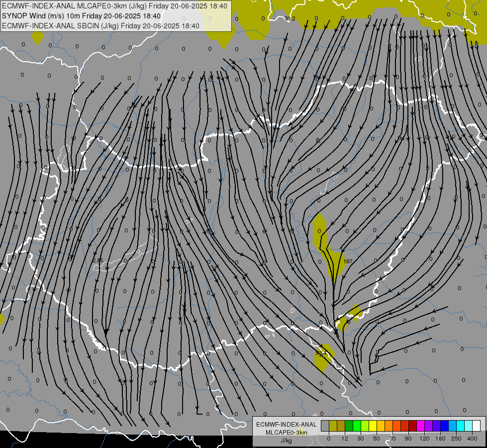
Task: Click the bright green legend swatch
Action: [x=357, y=426]
